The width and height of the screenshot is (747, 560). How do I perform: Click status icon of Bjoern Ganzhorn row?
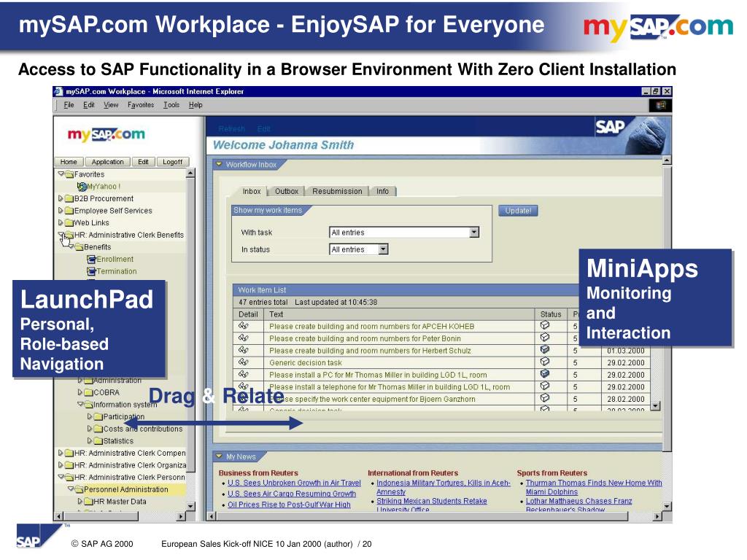pyautogui.click(x=545, y=398)
